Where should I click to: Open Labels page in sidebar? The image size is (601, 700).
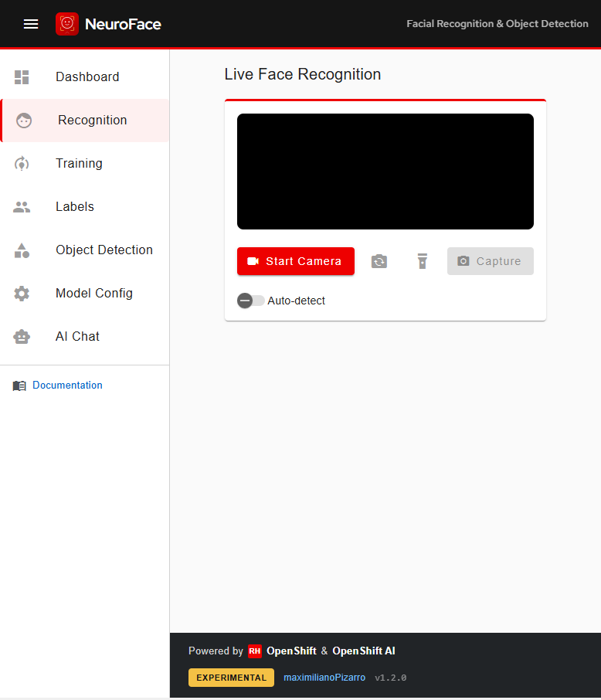[85, 207]
